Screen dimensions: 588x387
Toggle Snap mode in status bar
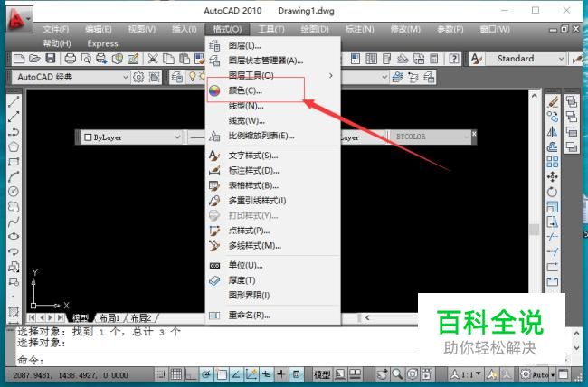pyautogui.click(x=161, y=373)
